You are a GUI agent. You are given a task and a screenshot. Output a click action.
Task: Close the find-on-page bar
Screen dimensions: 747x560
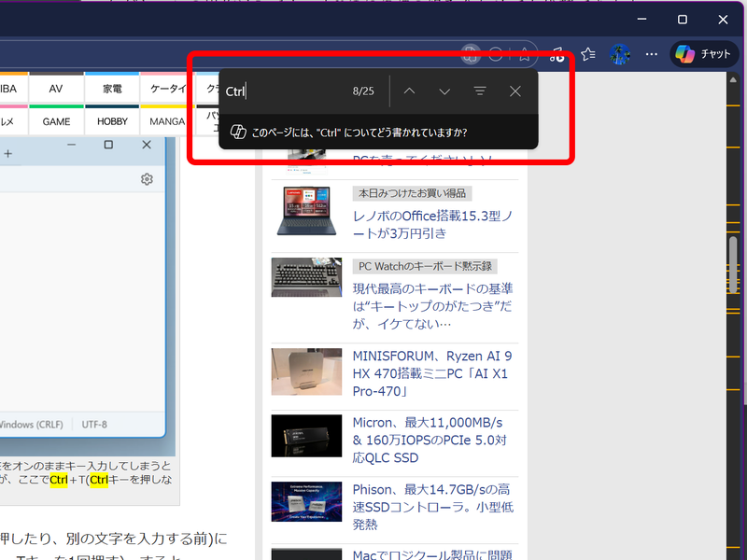pos(514,91)
